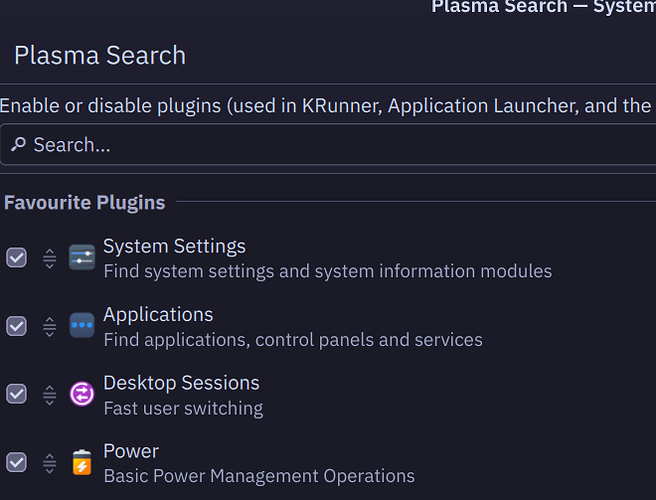Click the "Fast user switching" description
The height and width of the screenshot is (500, 656).
[x=183, y=408]
